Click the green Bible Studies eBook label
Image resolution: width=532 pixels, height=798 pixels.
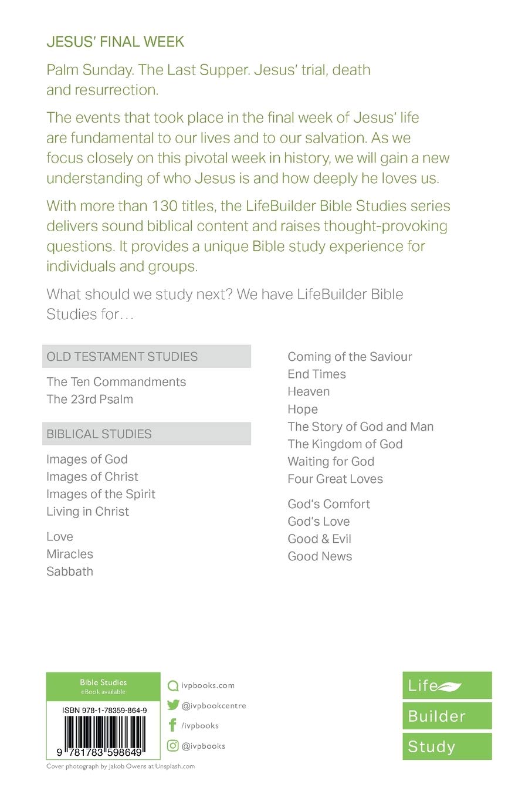[x=103, y=687]
